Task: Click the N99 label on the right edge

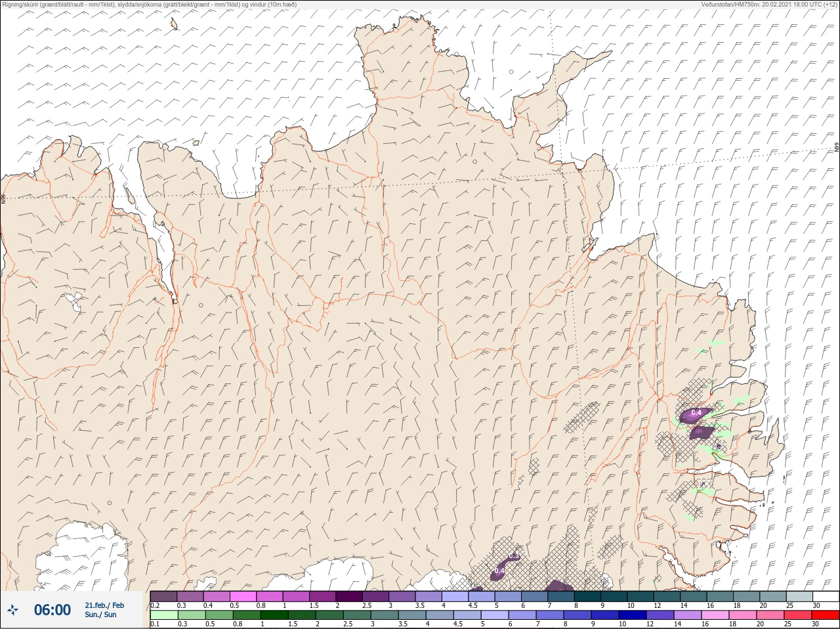Action: (837, 147)
